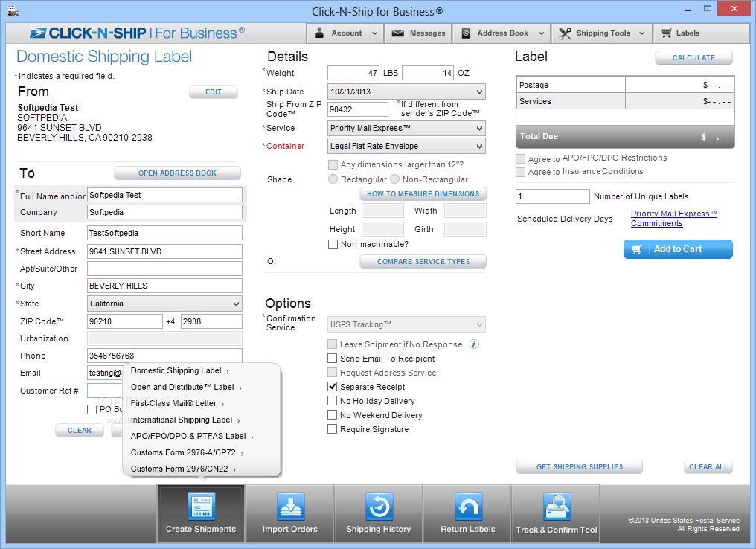Screen dimensions: 756x549
Task: Open the Shipping History clock icon
Action: [379, 507]
